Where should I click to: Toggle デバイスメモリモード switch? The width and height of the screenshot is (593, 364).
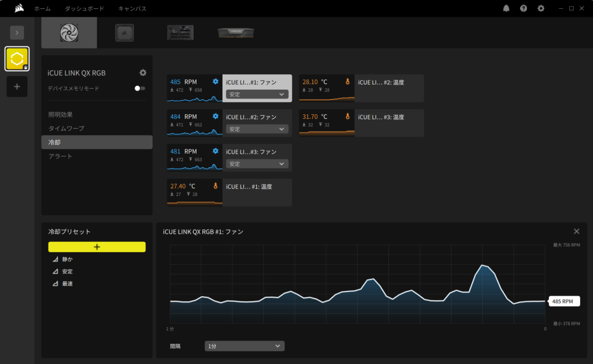pos(140,89)
